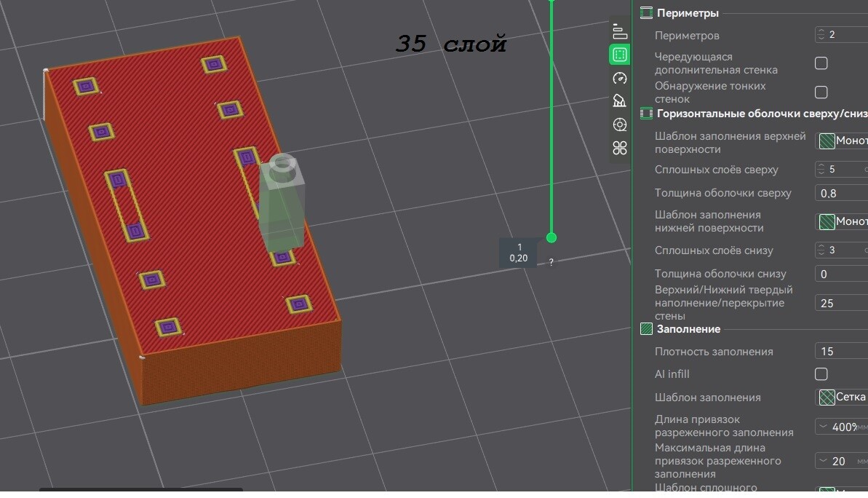Click the Шаблон заполнения label

707,398
